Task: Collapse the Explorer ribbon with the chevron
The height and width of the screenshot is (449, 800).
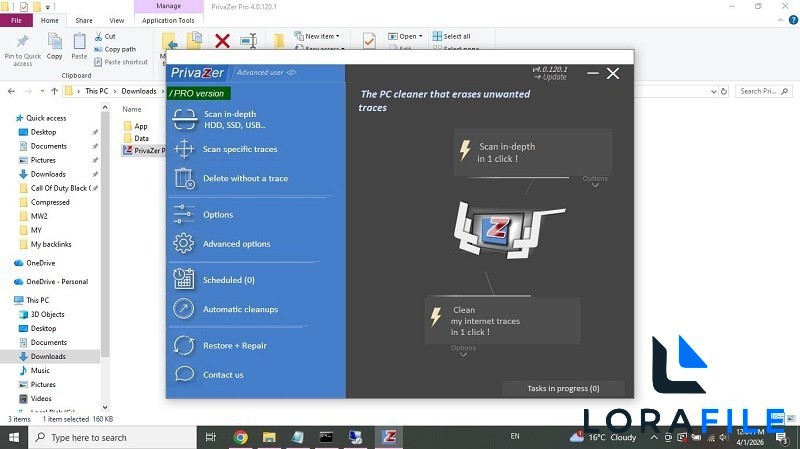Action: point(781,20)
